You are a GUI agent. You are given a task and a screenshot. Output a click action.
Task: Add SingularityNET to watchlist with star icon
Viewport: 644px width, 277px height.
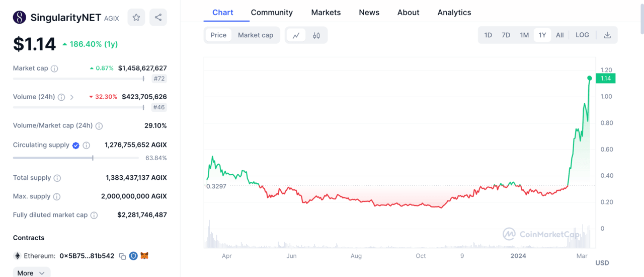[x=136, y=18]
